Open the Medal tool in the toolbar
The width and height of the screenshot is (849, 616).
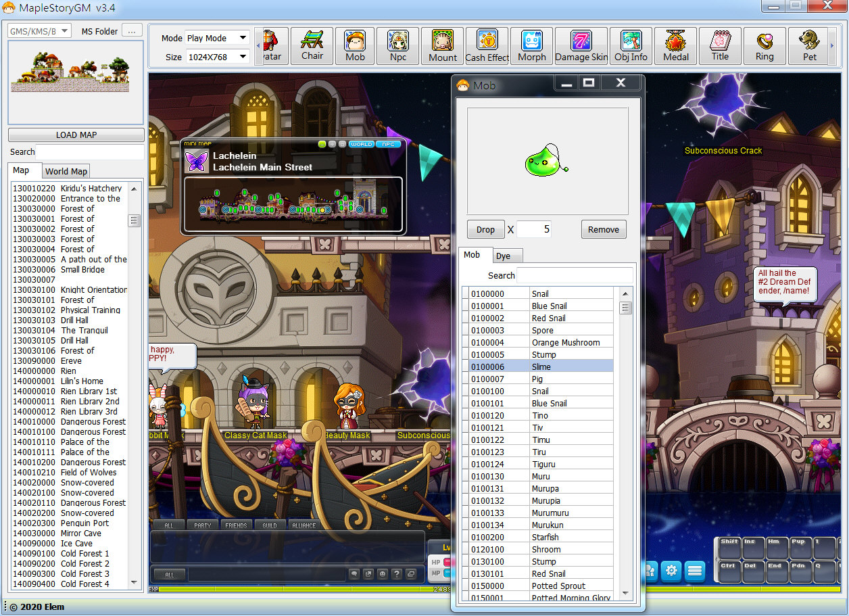tap(676, 46)
